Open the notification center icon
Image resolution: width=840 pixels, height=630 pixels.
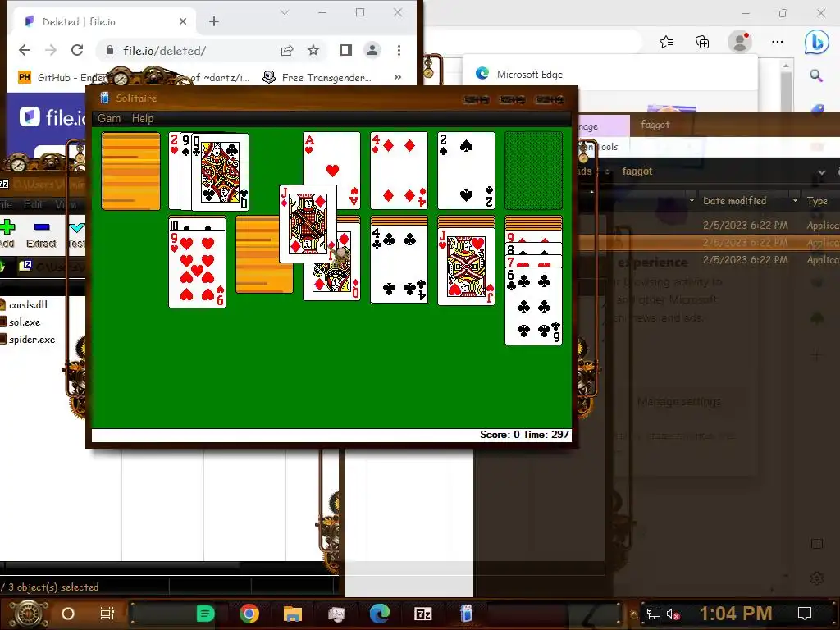[805, 614]
